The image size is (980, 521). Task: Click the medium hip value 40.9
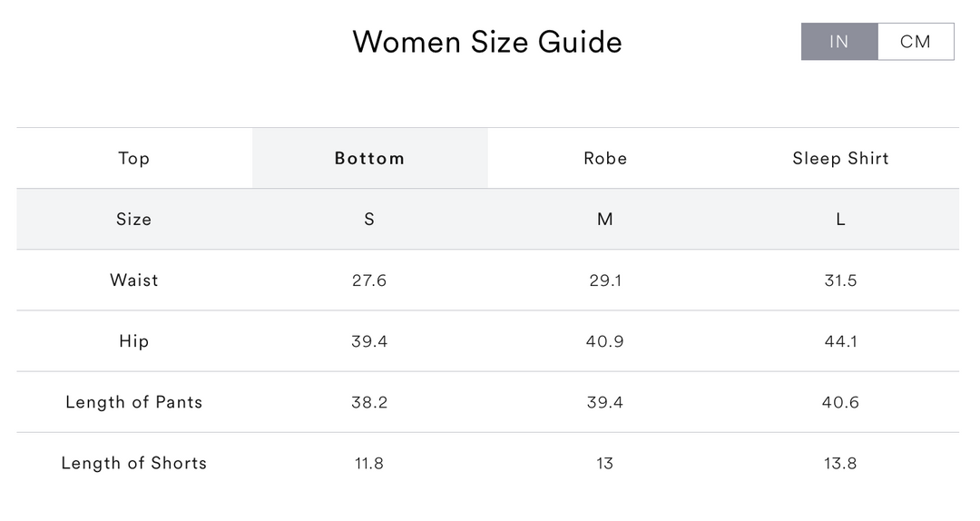605,341
